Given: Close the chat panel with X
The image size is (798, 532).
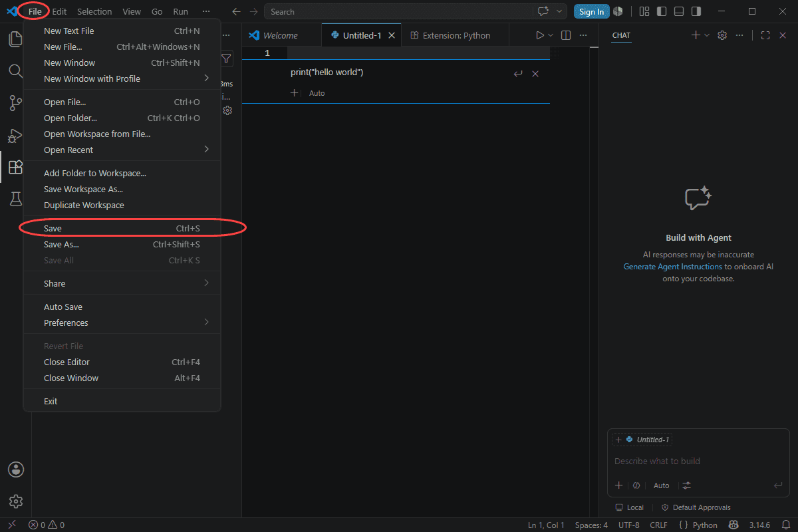Looking at the screenshot, I should tap(783, 35).
